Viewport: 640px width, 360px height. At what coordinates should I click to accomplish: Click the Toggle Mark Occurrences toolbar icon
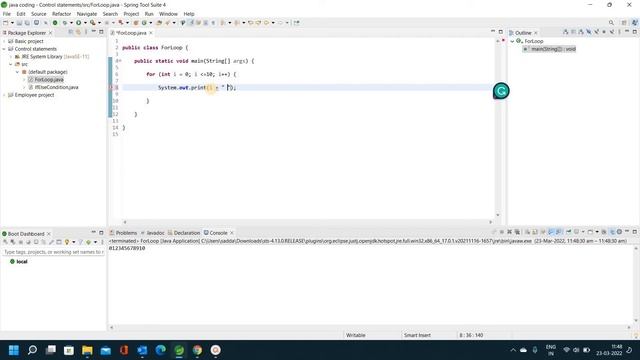pyautogui.click(x=191, y=23)
